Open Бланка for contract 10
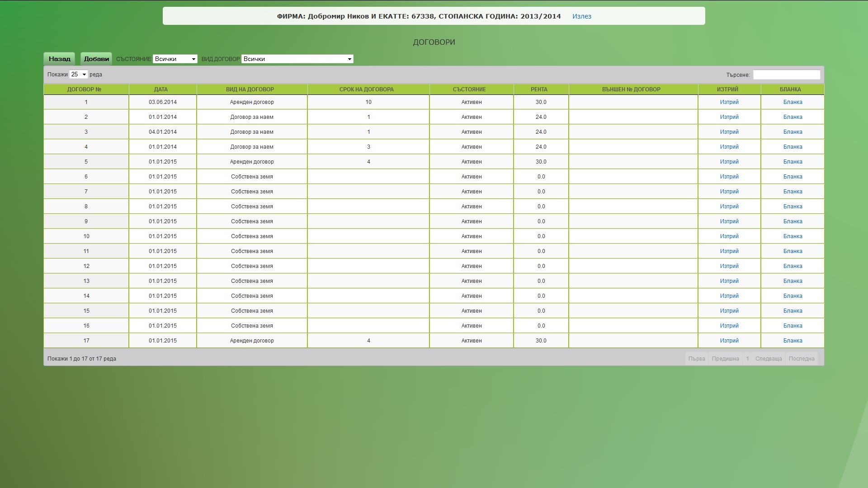The image size is (868, 488). [x=793, y=236]
